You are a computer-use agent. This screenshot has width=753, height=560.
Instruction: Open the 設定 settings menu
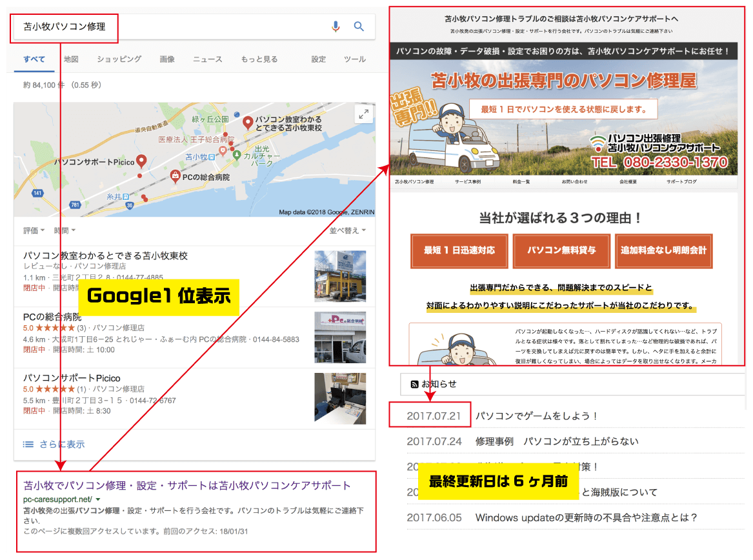(x=318, y=59)
